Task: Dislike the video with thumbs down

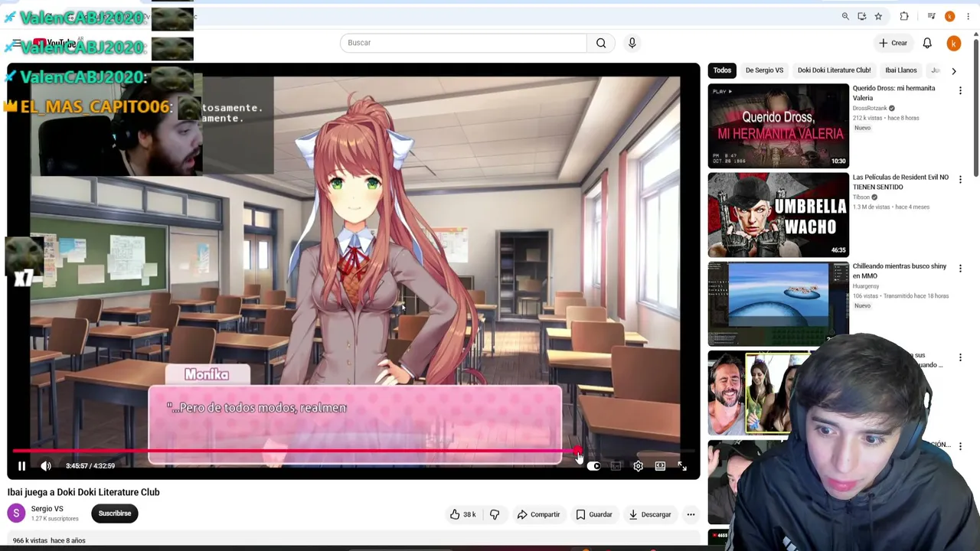Action: pos(495,514)
